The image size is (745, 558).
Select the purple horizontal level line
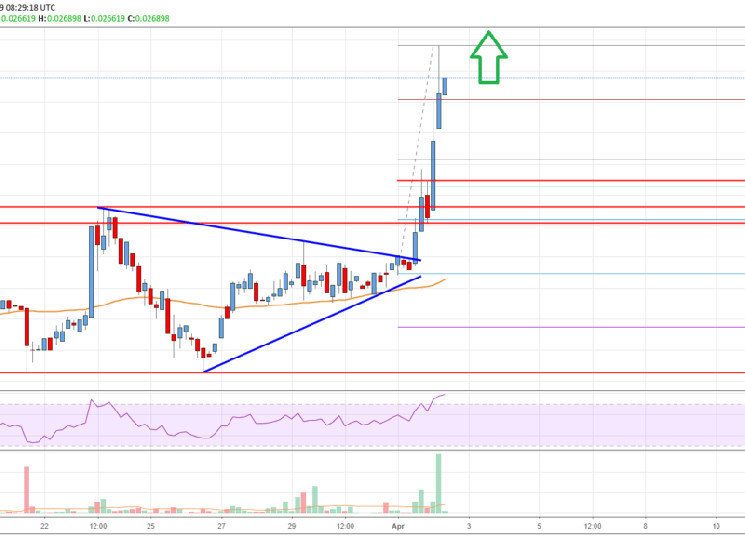571,327
